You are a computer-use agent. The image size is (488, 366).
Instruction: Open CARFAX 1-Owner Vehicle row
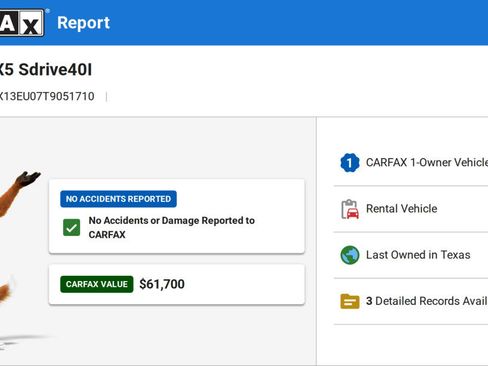[411, 163]
